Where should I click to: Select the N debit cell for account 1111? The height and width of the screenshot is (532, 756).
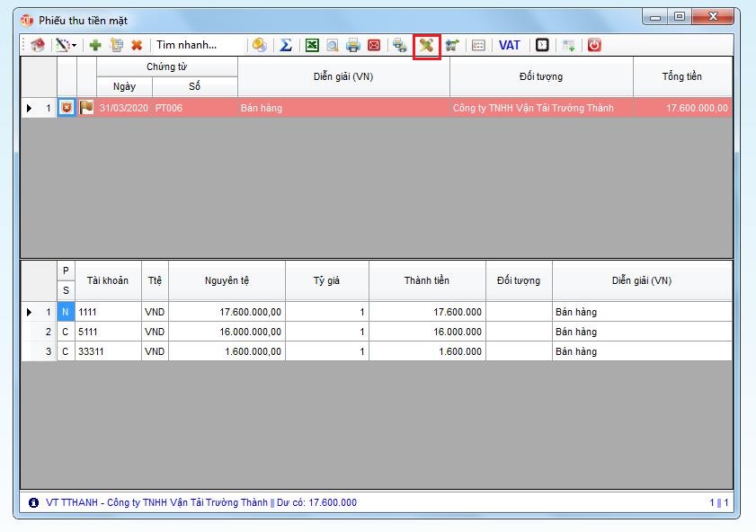click(66, 312)
